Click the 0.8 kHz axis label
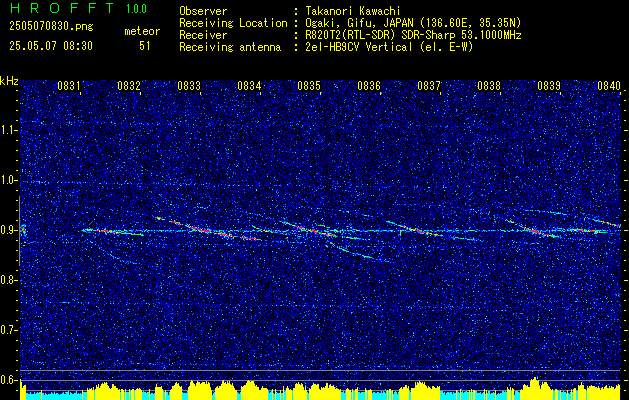Viewport: 629px width, 400px height. [9, 280]
